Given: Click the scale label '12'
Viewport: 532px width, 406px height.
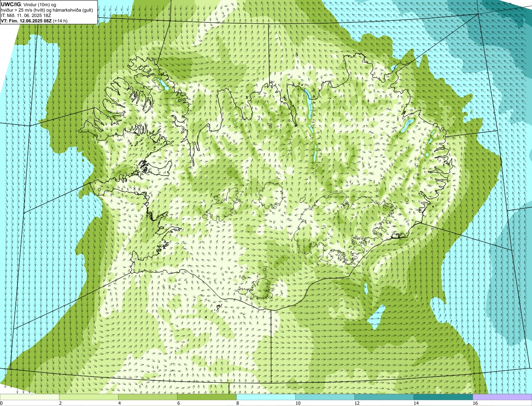Looking at the screenshot, I should click(x=357, y=403).
